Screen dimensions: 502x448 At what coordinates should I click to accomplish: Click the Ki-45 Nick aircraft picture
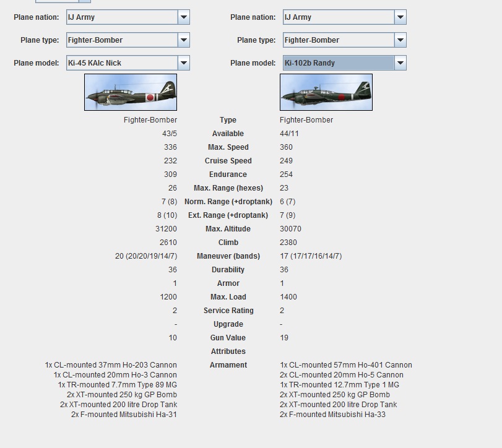coord(131,92)
